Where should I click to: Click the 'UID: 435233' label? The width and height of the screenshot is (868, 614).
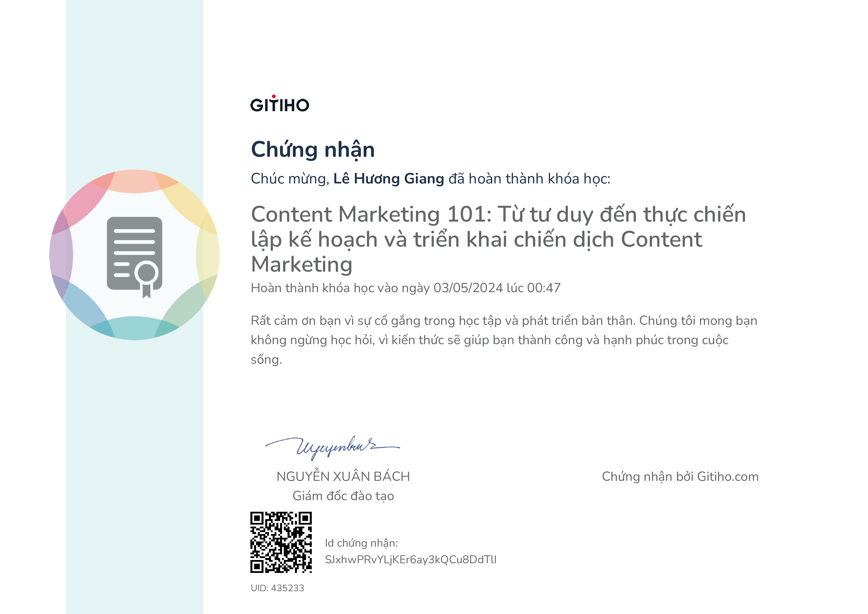[x=277, y=588]
